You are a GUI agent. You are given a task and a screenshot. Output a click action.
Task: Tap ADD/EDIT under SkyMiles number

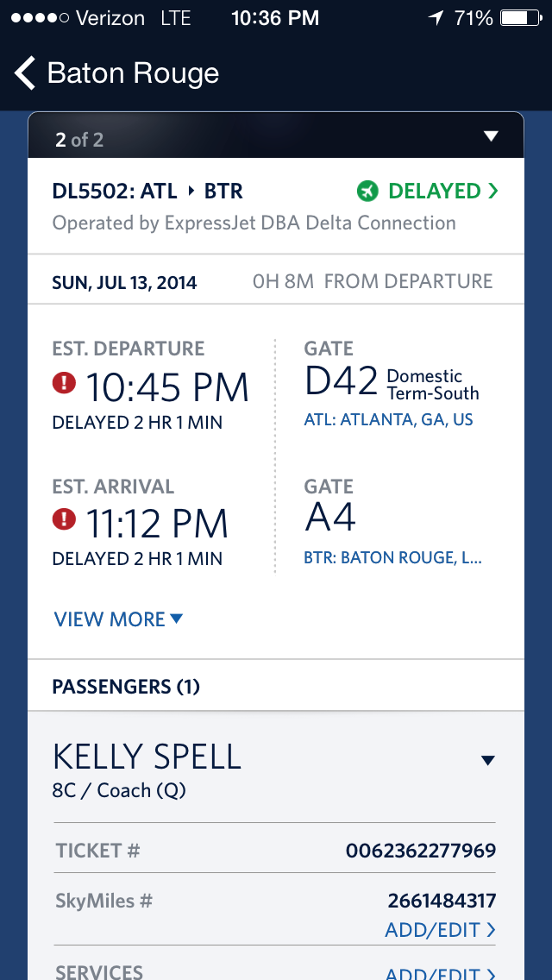coord(440,930)
